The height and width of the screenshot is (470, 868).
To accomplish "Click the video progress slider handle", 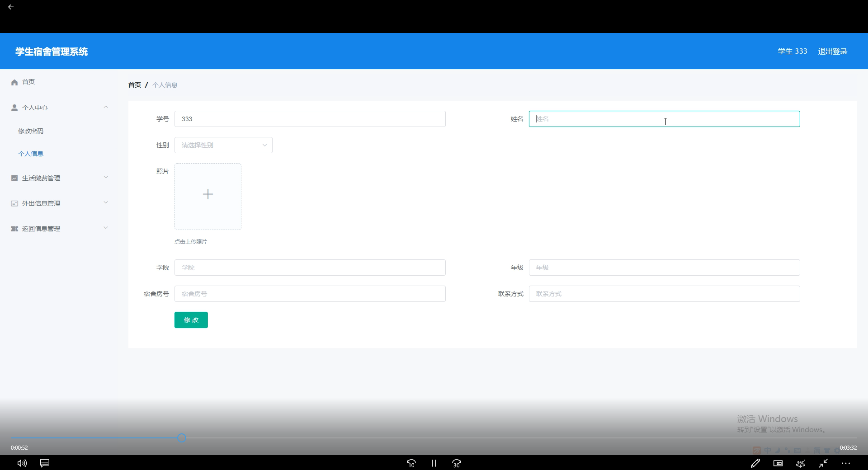I will pos(182,438).
